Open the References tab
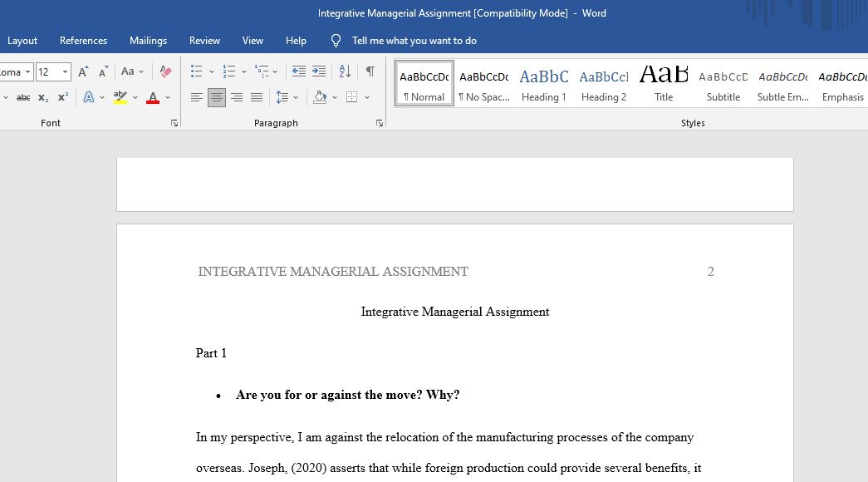Viewport: 868px width, 482px height. click(84, 41)
